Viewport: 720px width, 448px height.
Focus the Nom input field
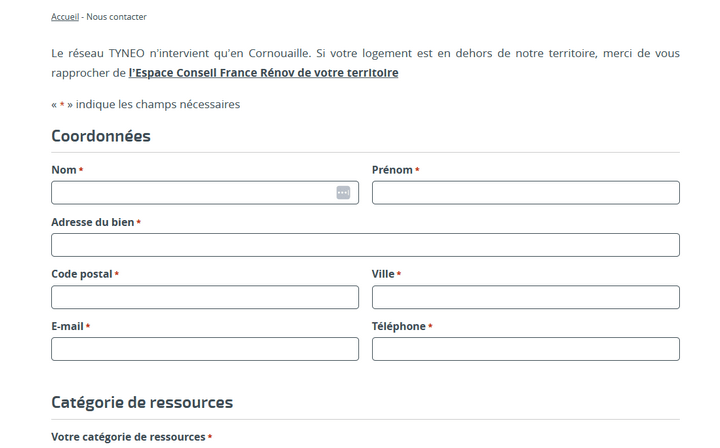(205, 193)
